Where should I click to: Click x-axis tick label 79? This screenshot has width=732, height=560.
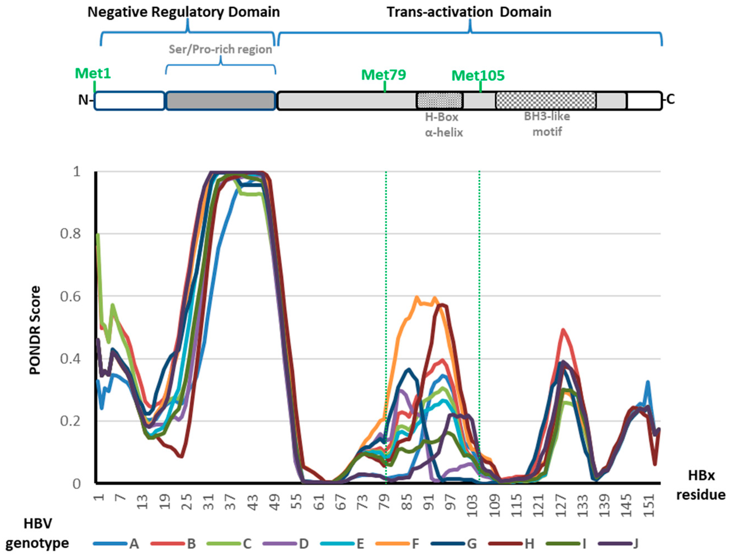click(385, 503)
